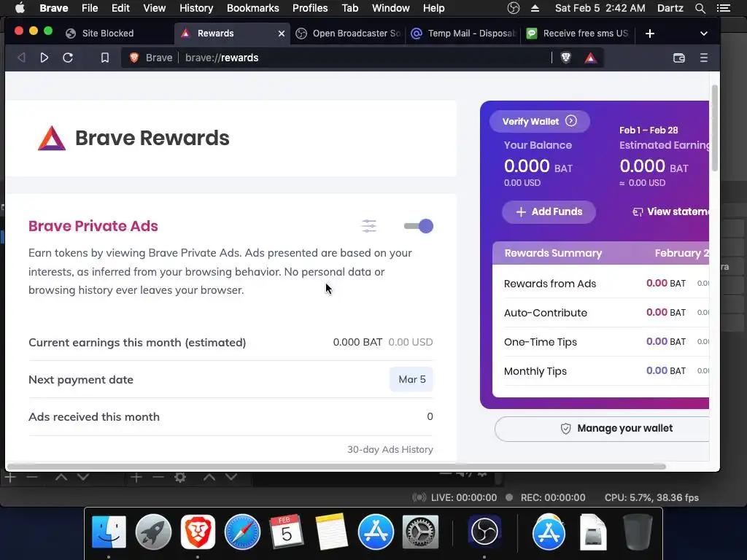747x560 pixels.
Task: Close the Rewards tab
Action: point(281,34)
